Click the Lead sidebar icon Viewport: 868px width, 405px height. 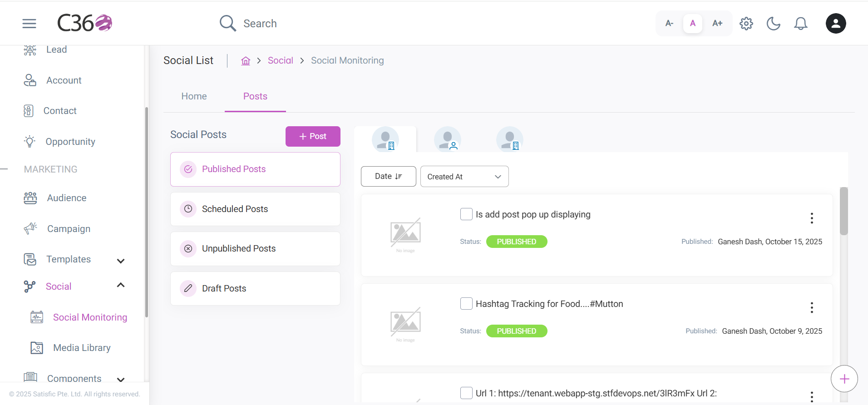30,49
